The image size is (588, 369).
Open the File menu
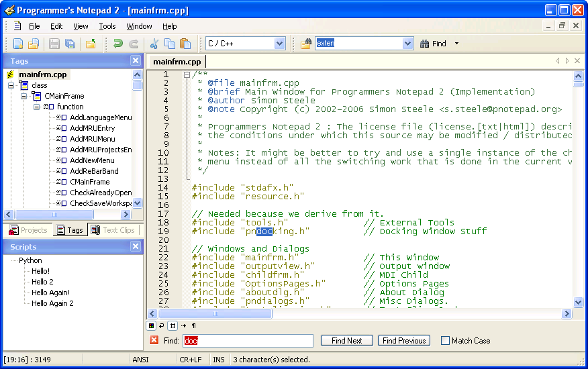34,26
